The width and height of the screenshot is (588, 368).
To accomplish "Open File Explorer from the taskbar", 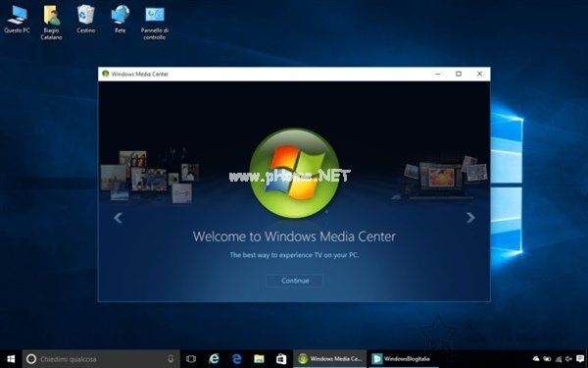I will point(259,359).
